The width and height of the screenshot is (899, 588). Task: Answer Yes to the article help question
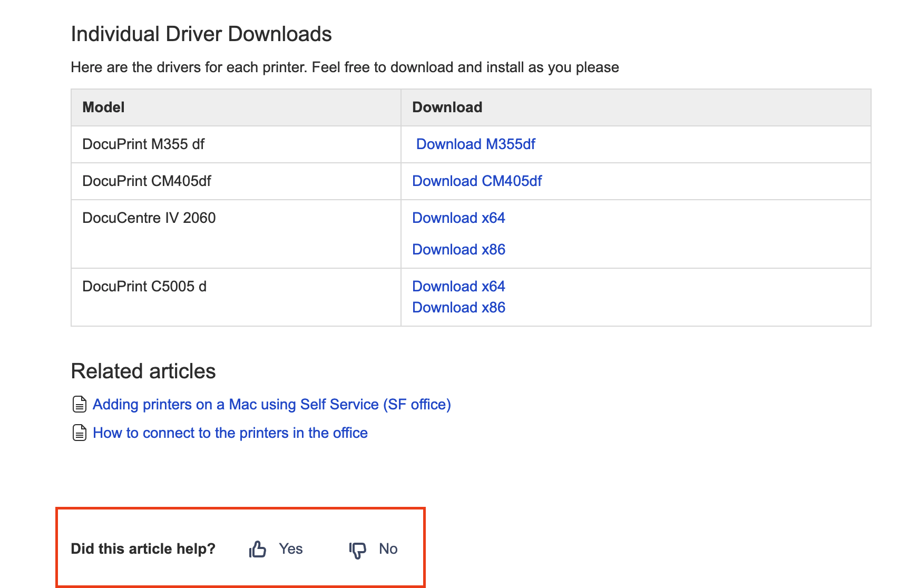(x=290, y=548)
